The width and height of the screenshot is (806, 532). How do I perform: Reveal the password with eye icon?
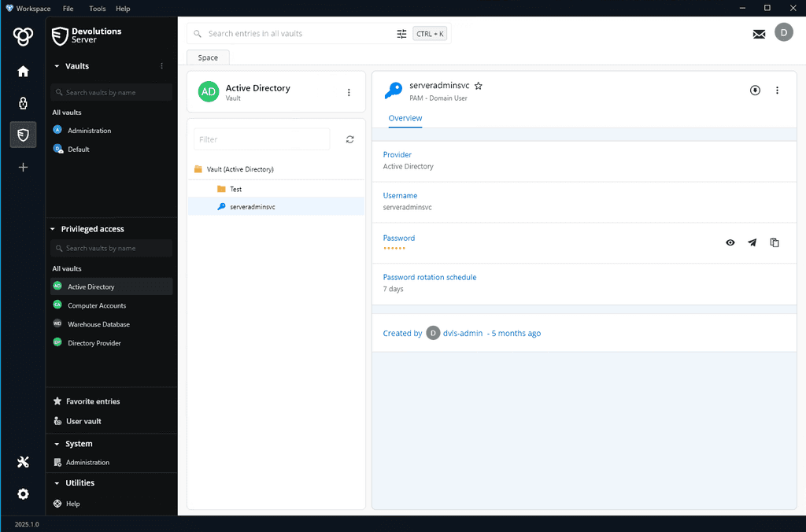click(730, 242)
